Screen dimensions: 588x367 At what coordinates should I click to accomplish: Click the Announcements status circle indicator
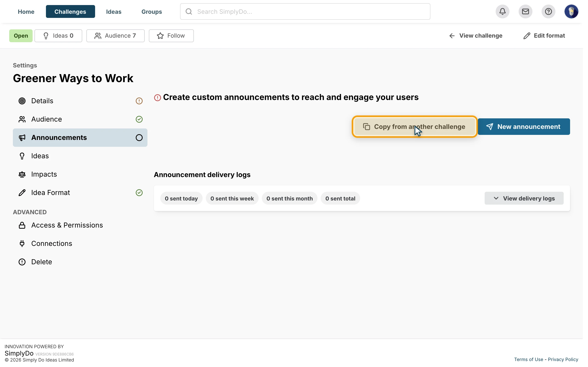click(139, 138)
